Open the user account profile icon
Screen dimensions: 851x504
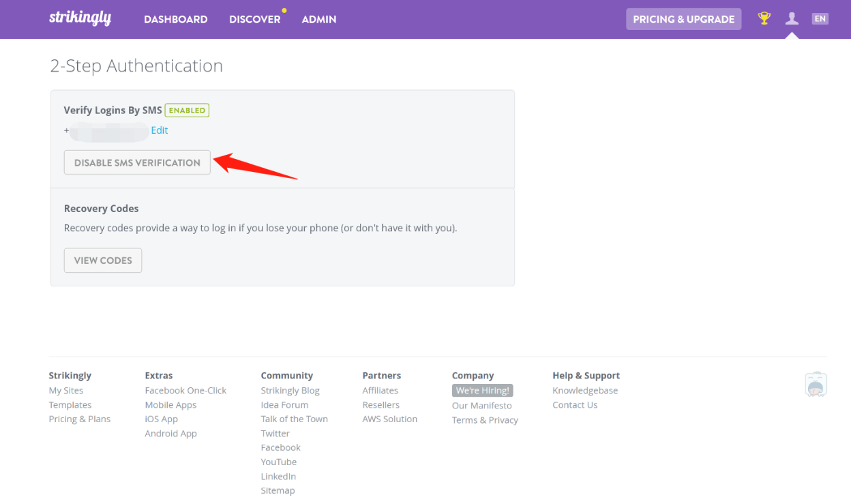coord(792,18)
